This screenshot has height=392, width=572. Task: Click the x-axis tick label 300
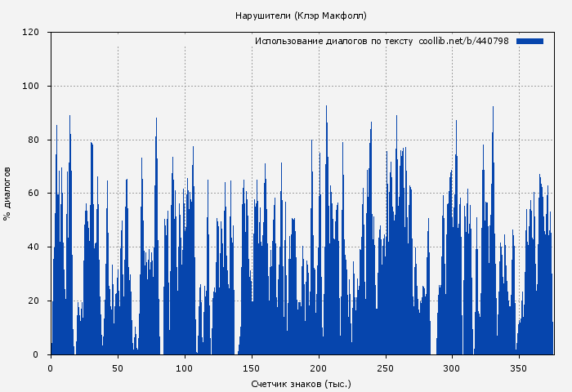(x=451, y=367)
